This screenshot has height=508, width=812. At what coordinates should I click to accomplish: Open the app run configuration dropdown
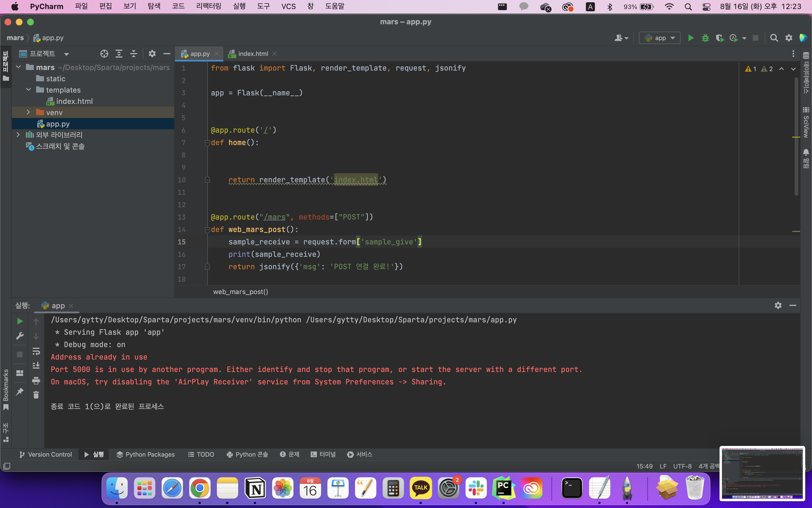(659, 38)
